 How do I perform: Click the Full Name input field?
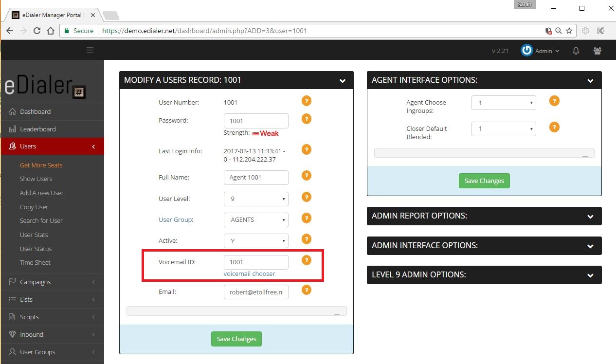pos(256,178)
